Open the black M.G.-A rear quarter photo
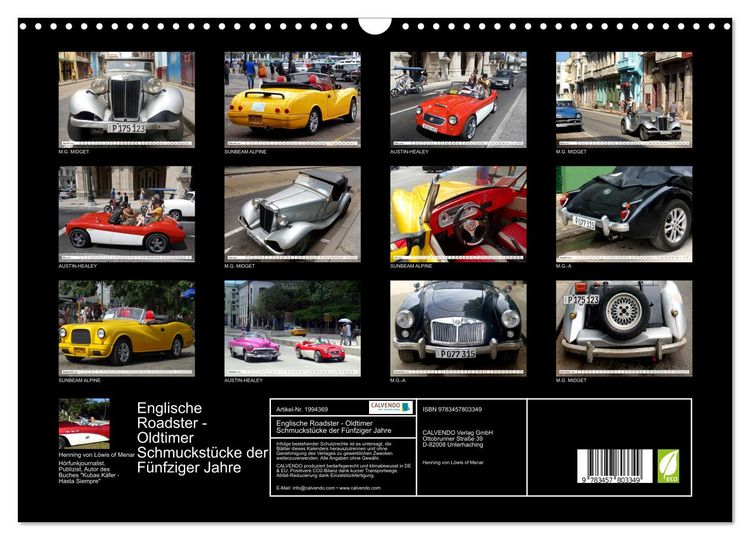750x540 pixels. pos(624,214)
